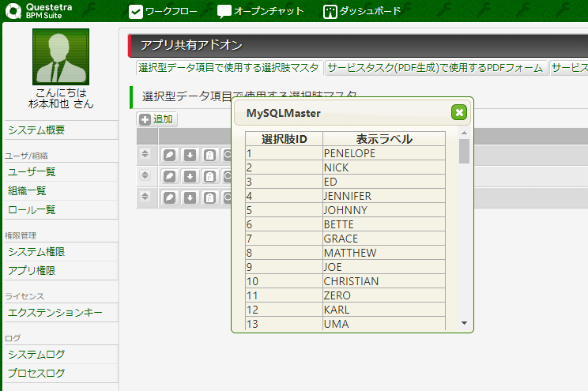Click the reorder handle of the second row
The image size is (588, 391).
[145, 175]
